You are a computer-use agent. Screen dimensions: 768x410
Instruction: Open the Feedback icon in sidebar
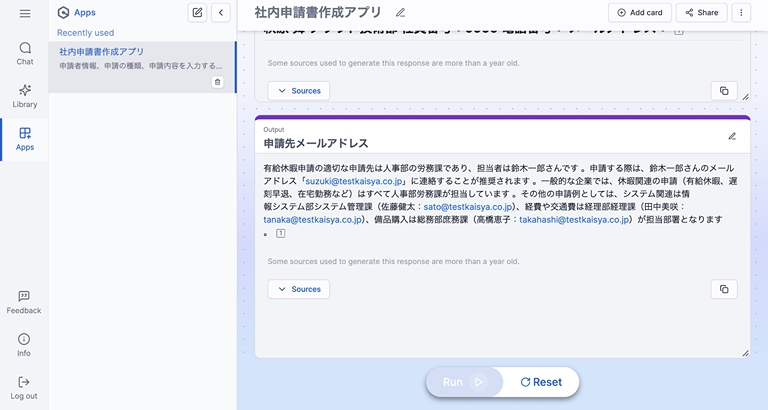pos(25,301)
